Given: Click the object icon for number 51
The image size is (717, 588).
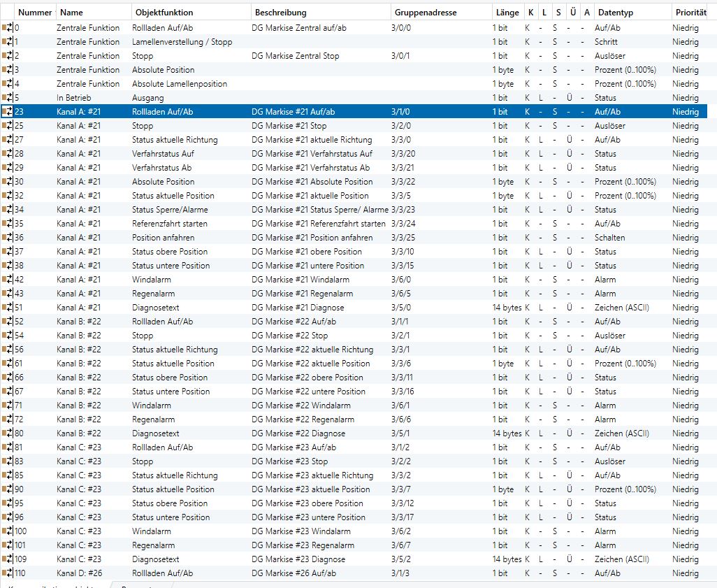Looking at the screenshot, I should 8,308.
